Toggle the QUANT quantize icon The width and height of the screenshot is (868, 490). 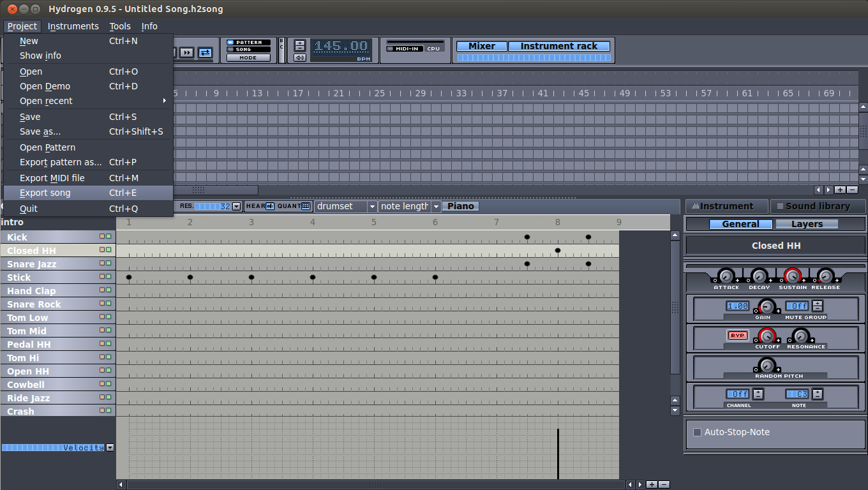306,206
